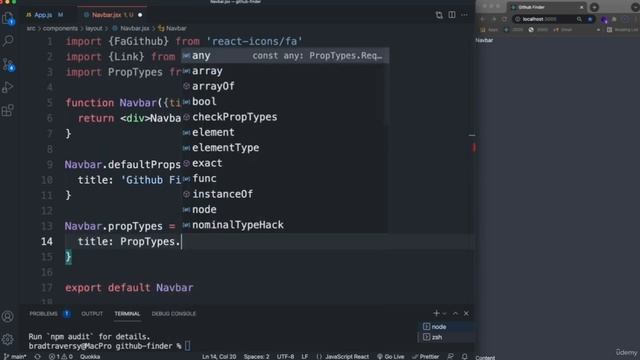
Task: Click Quokka in the status bar
Action: [x=90, y=356]
